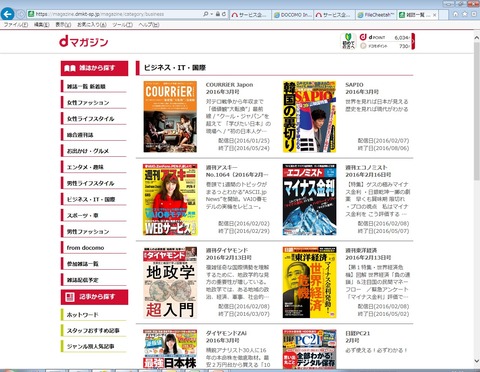Viewport: 480px width, 372px height.
Task: Open ジャンル別人気記事 link
Action: (94, 346)
